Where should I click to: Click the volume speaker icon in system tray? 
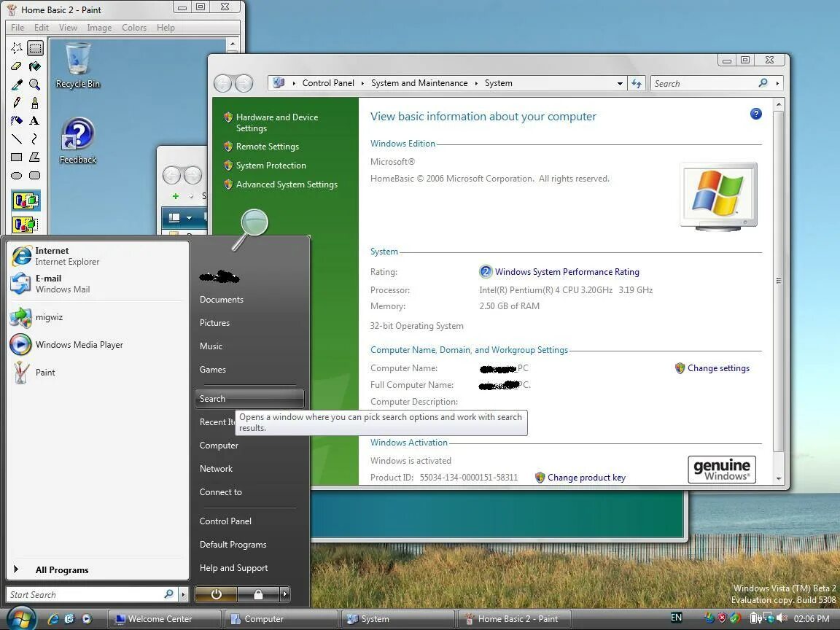pyautogui.click(x=782, y=618)
